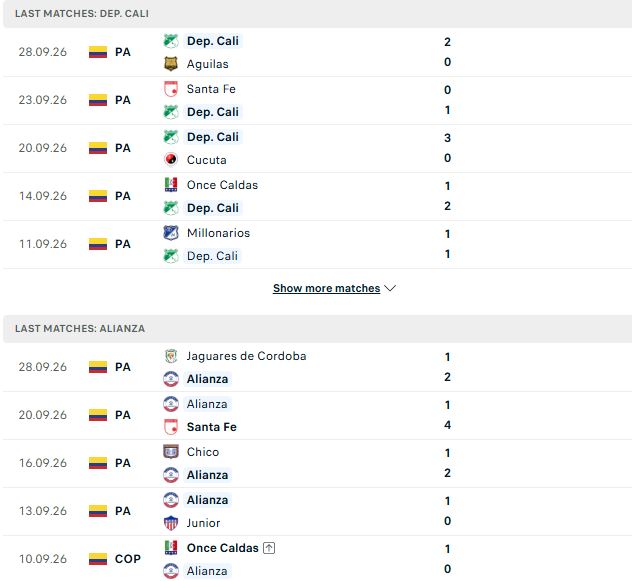Click Santa Fe crest in 23.09.26 match
This screenshot has height=581, width=632.
coord(171,89)
